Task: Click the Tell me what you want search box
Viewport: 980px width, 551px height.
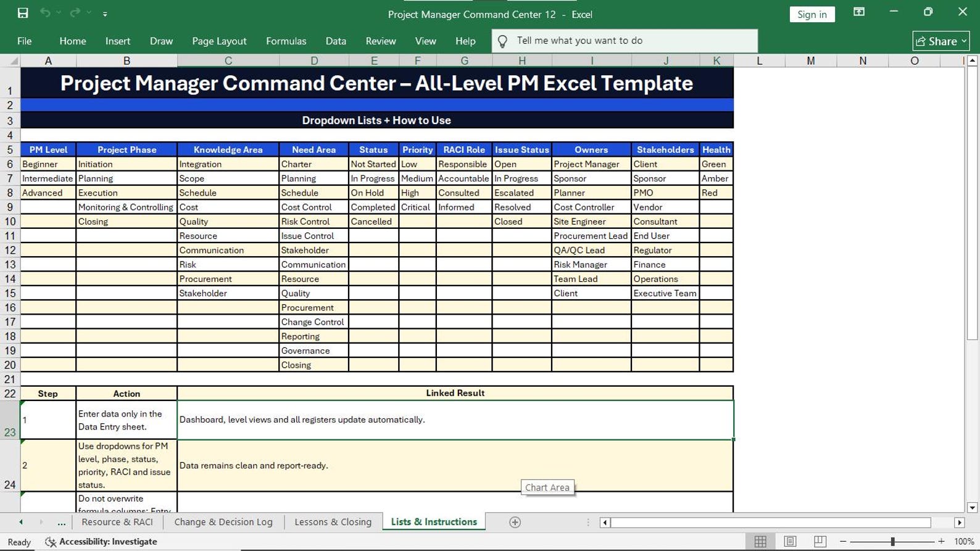Action: click(625, 41)
